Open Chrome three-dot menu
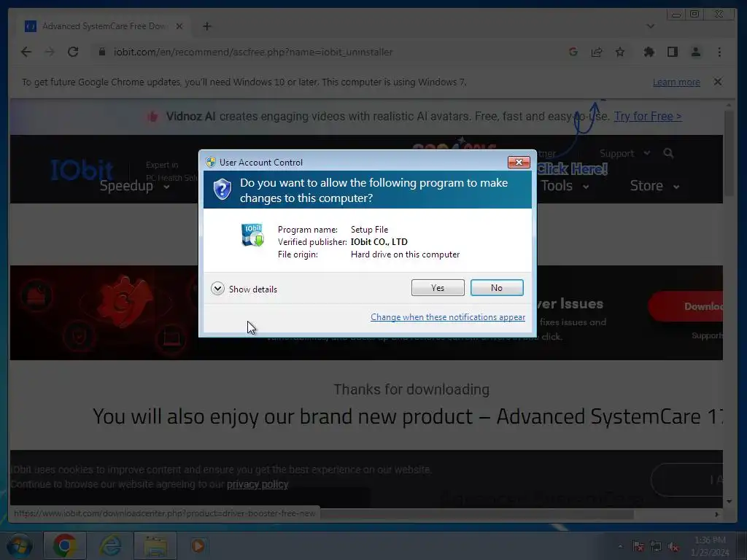 [719, 52]
